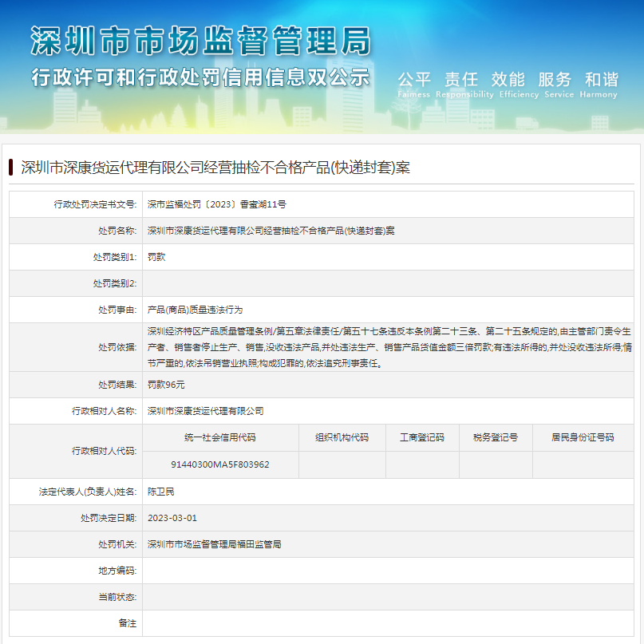The height and width of the screenshot is (644, 644).
Task: Click the 法定代表人(负责人)姓名 label
Action: [x=88, y=492]
